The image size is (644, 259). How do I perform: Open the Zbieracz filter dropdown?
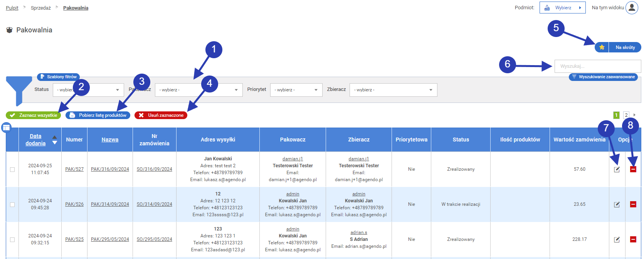point(393,90)
